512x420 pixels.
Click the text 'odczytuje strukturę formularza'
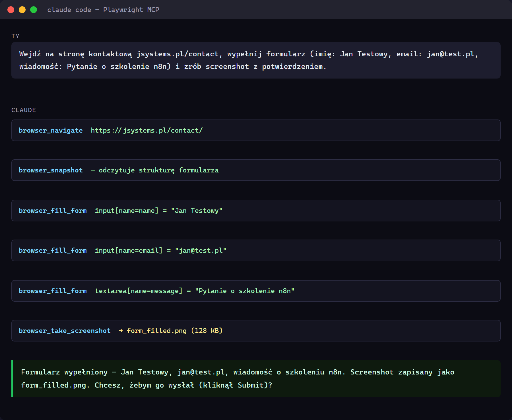159,170
